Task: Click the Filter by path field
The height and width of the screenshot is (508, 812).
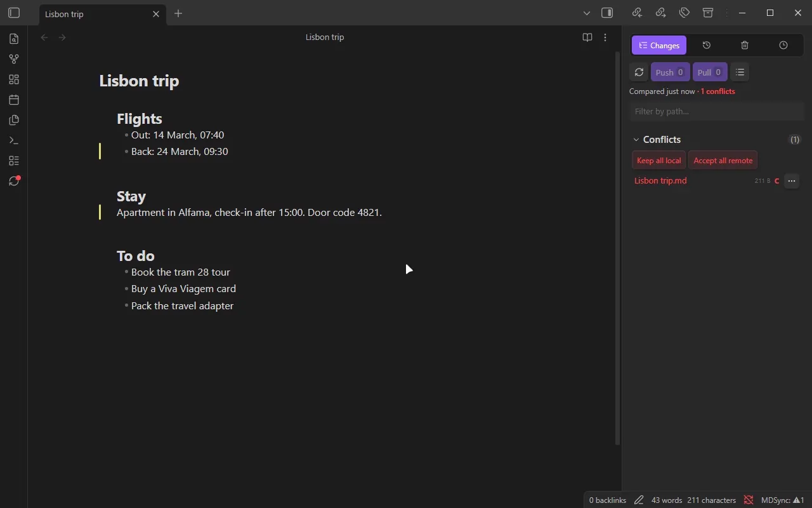Action: click(x=717, y=112)
